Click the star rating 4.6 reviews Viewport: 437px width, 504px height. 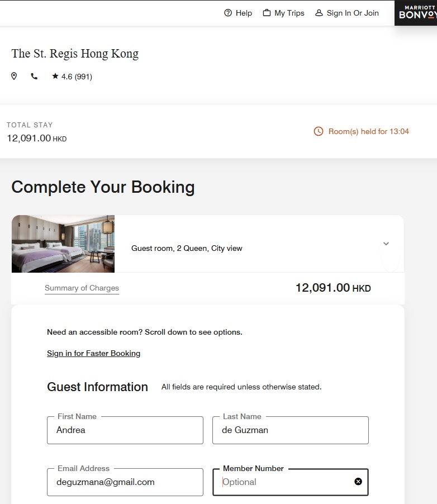[x=72, y=77]
